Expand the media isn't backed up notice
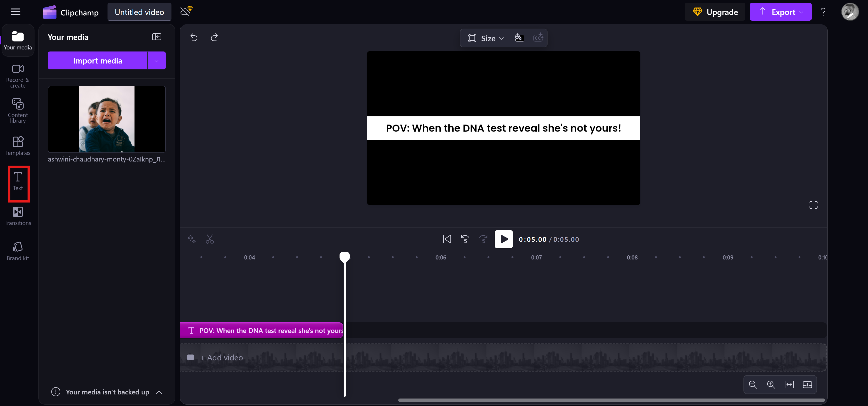 (x=159, y=392)
